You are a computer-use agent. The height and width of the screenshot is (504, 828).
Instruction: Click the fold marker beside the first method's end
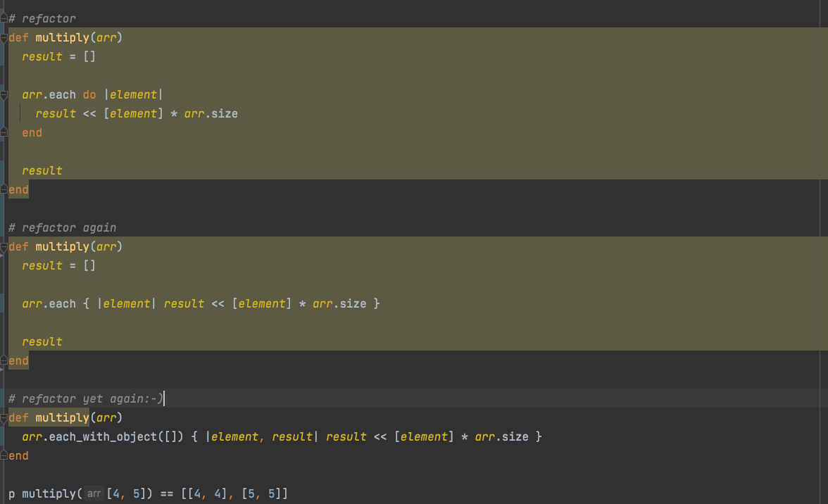3,189
